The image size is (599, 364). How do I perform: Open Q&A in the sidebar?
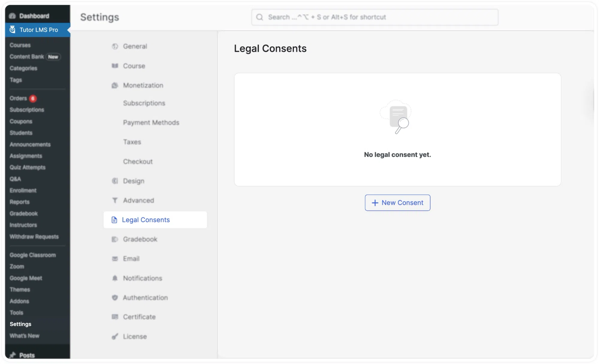point(15,179)
